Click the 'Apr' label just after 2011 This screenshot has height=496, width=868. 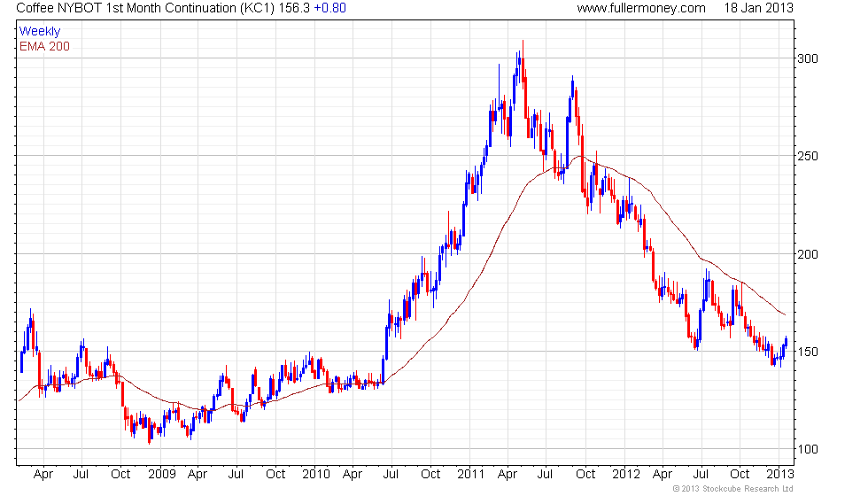pos(508,475)
